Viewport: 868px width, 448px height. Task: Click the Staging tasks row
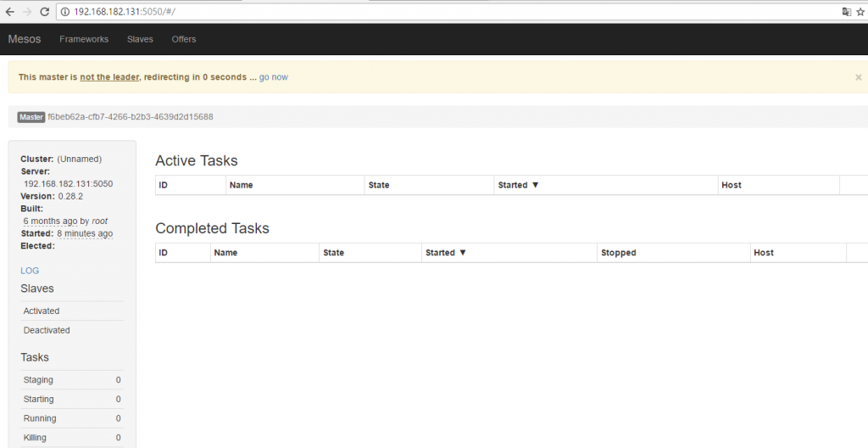coord(72,380)
